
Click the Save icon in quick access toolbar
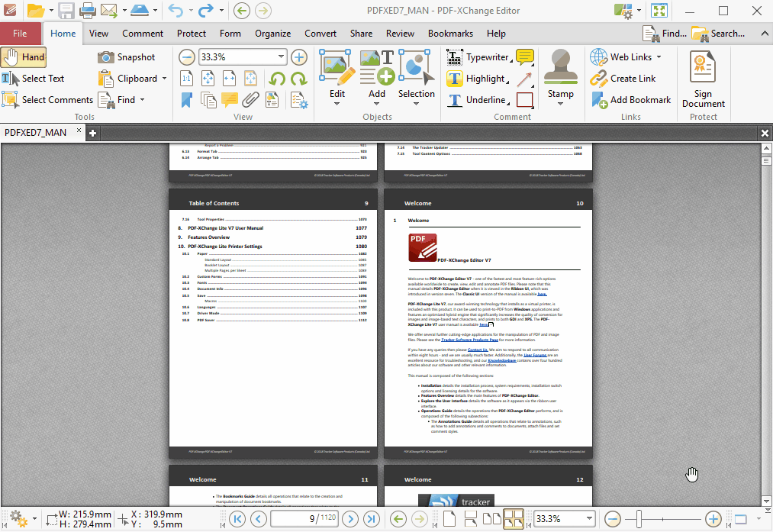pos(66,11)
